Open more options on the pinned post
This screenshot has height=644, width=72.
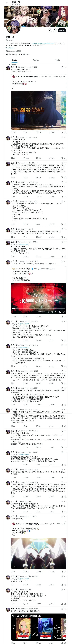(x=65, y=67)
